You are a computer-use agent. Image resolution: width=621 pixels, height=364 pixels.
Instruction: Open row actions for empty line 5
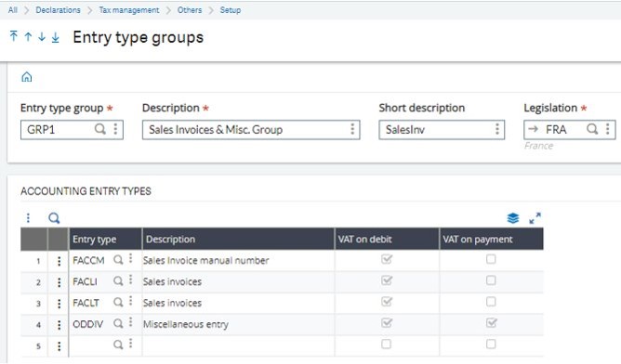tap(59, 346)
